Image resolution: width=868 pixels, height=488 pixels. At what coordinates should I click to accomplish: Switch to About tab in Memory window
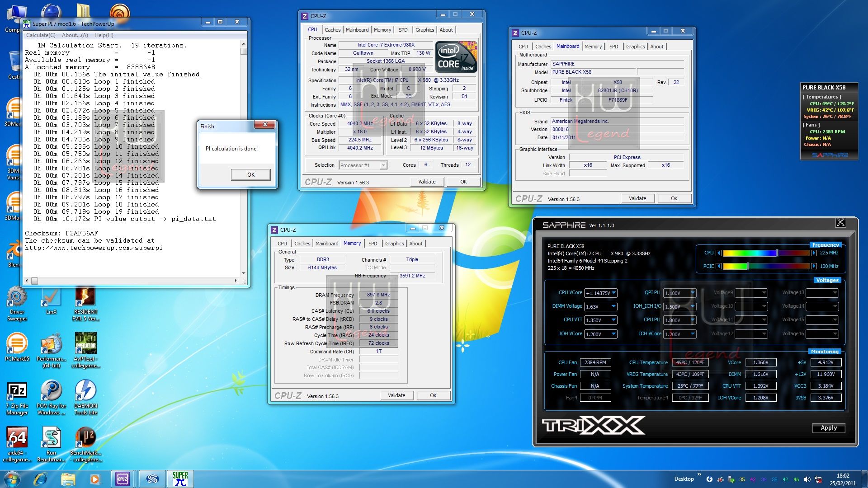coord(416,244)
